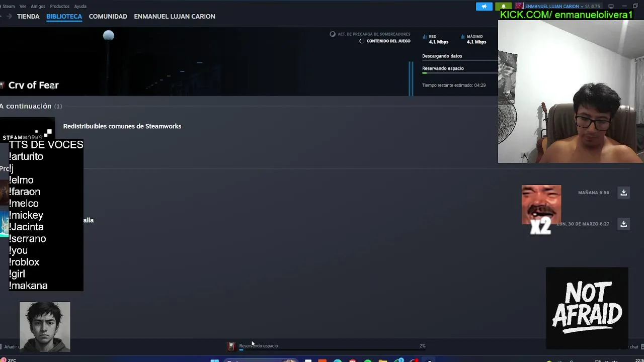Image resolution: width=644 pixels, height=362 pixels.
Task: Click the wallet balance S/. 8.75
Action: coord(592,7)
